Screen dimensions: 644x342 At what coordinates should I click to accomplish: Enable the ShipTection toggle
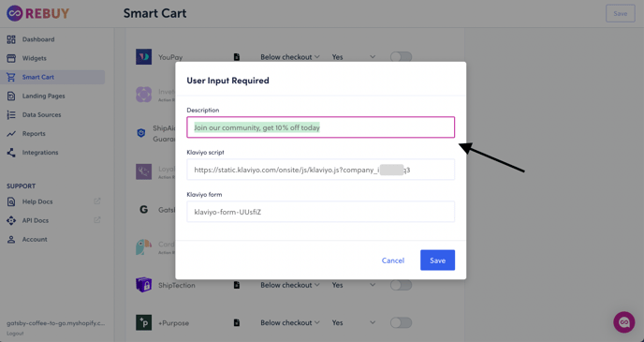click(x=401, y=285)
